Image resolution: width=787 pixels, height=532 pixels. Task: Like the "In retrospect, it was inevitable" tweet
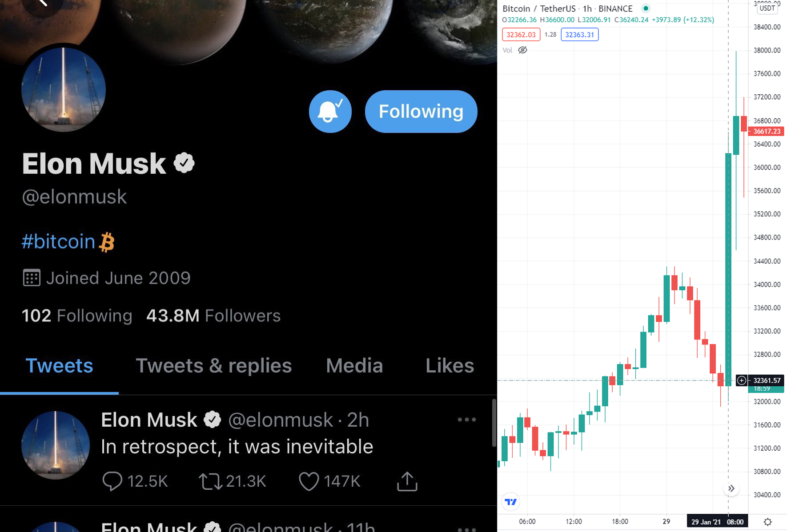point(309,481)
